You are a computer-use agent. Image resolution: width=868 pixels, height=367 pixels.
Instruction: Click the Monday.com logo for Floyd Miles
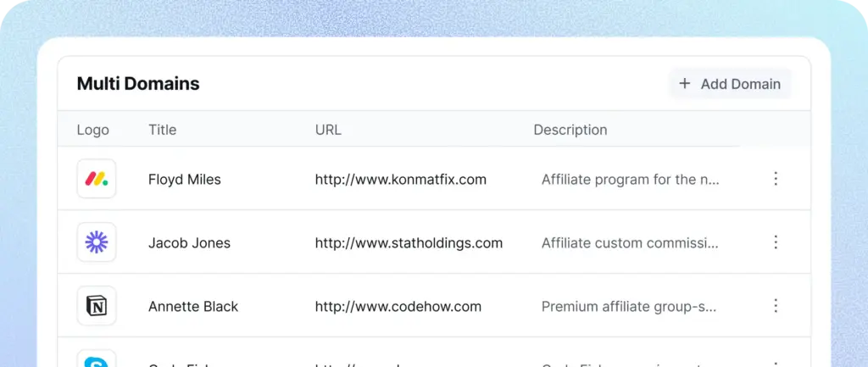[97, 179]
